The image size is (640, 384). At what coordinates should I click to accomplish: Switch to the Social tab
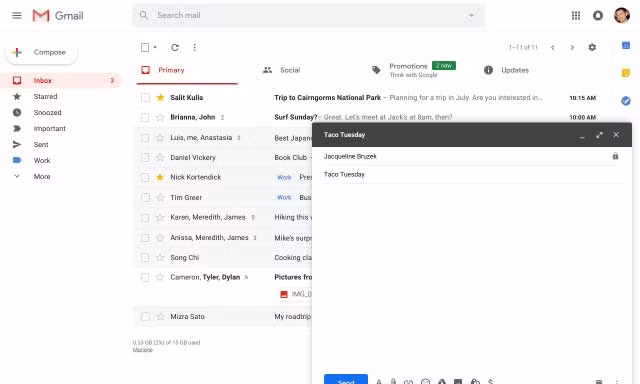pyautogui.click(x=282, y=70)
